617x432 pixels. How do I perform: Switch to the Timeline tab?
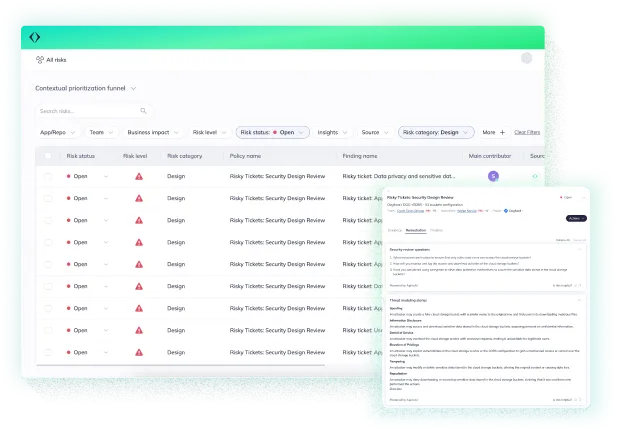436,231
